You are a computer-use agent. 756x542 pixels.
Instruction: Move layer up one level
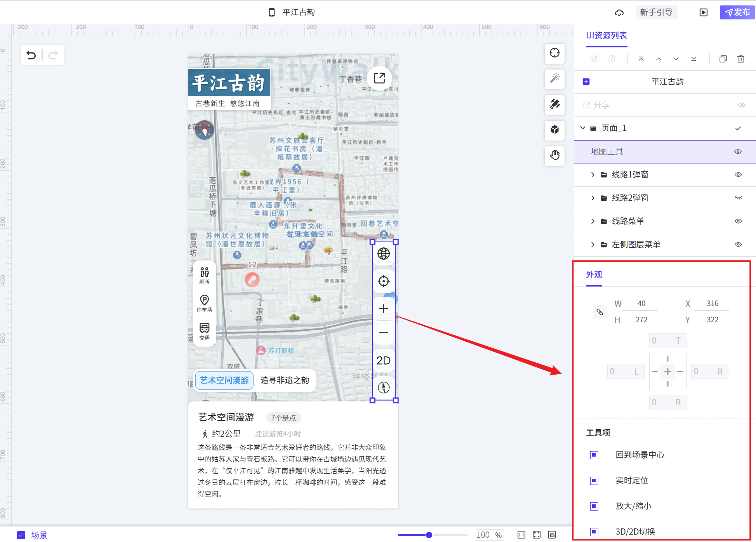(659, 59)
